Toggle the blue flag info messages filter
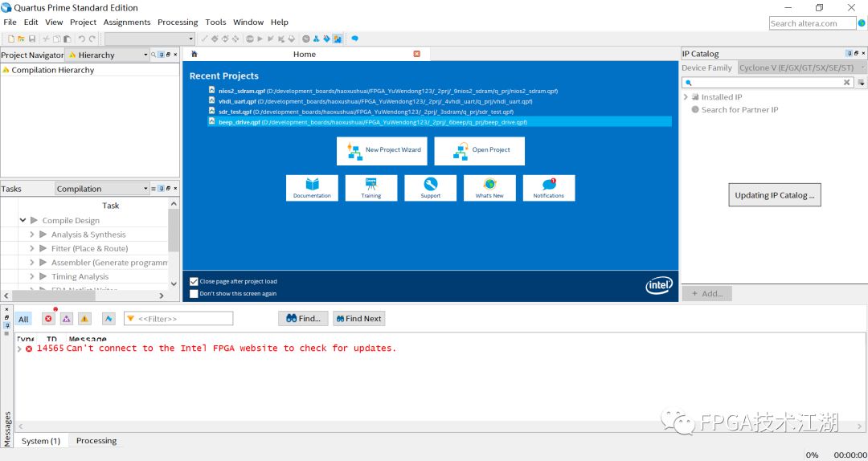 pos(108,319)
